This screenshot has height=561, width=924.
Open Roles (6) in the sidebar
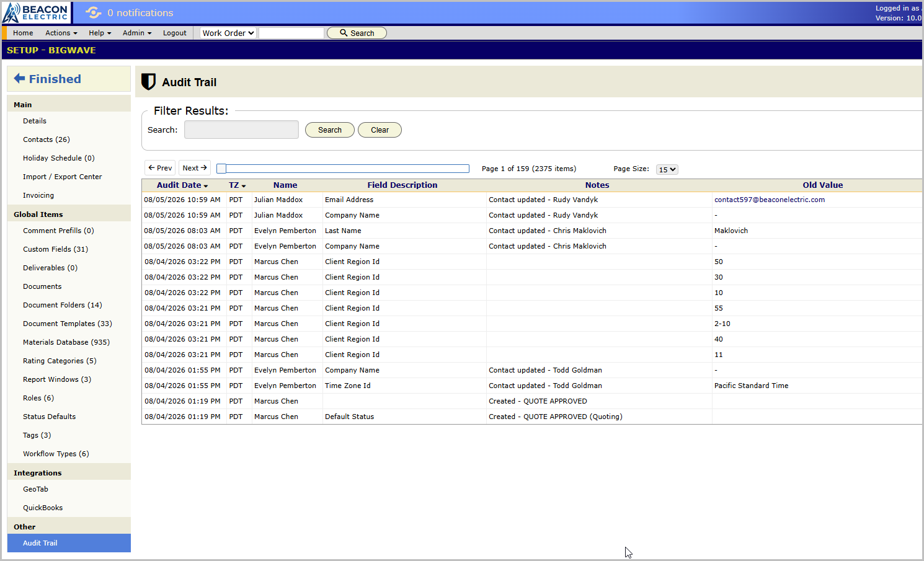(x=38, y=398)
